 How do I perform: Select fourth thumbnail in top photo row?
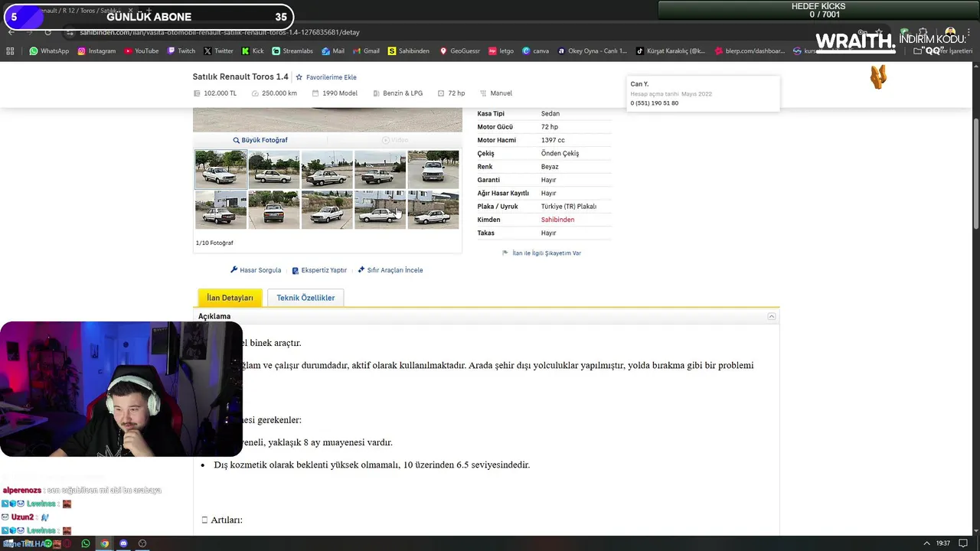pos(380,169)
